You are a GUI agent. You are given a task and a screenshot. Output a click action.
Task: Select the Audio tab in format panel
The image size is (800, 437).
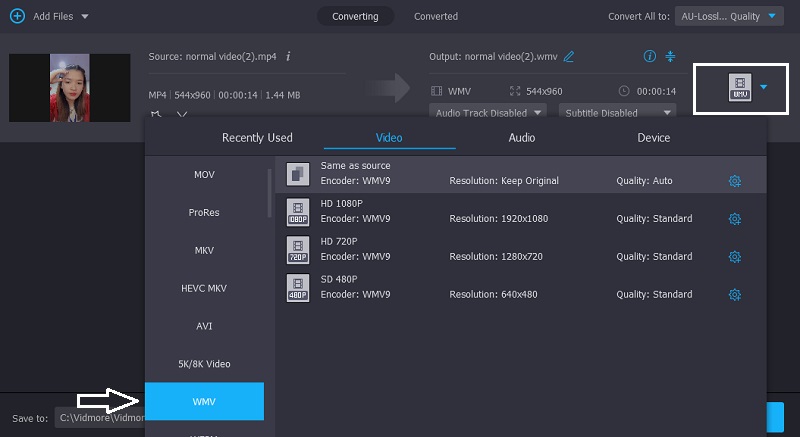pyautogui.click(x=521, y=138)
